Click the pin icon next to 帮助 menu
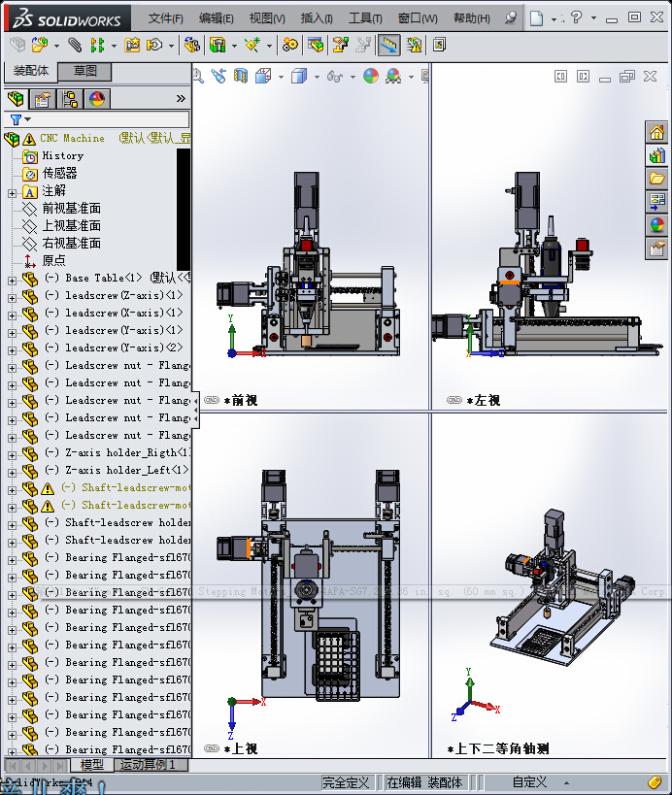The height and width of the screenshot is (795, 672). [511, 18]
